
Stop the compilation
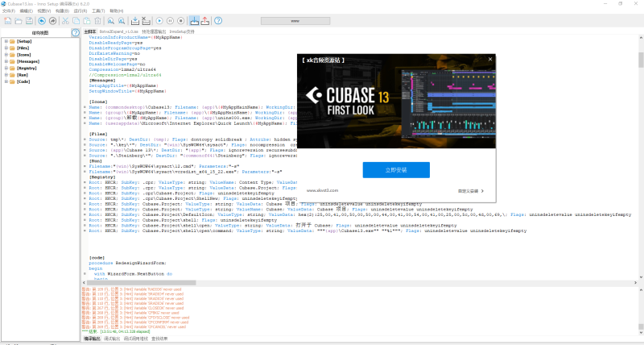(146, 21)
